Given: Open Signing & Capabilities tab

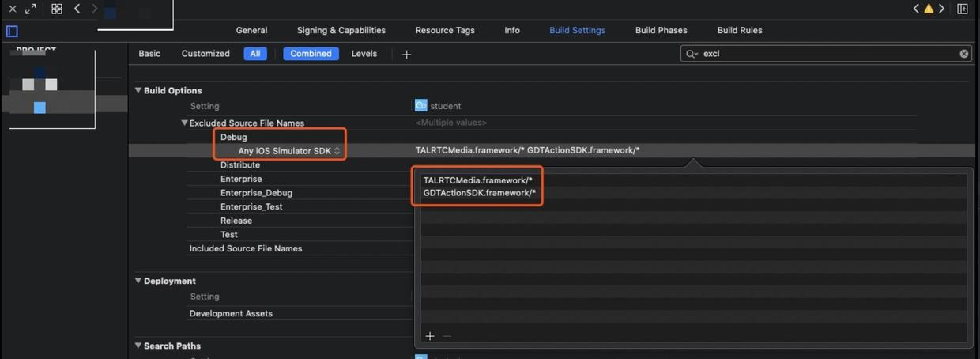Looking at the screenshot, I should coord(341,30).
